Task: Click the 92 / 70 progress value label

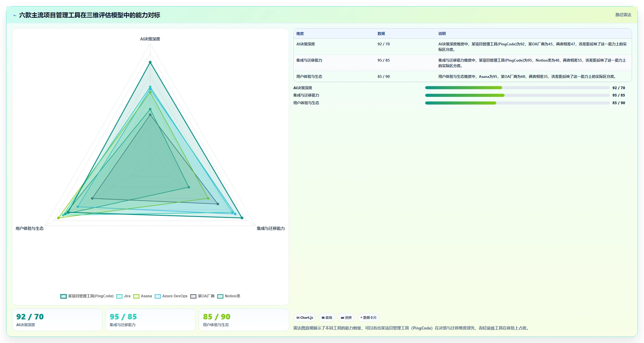Action: 619,88
